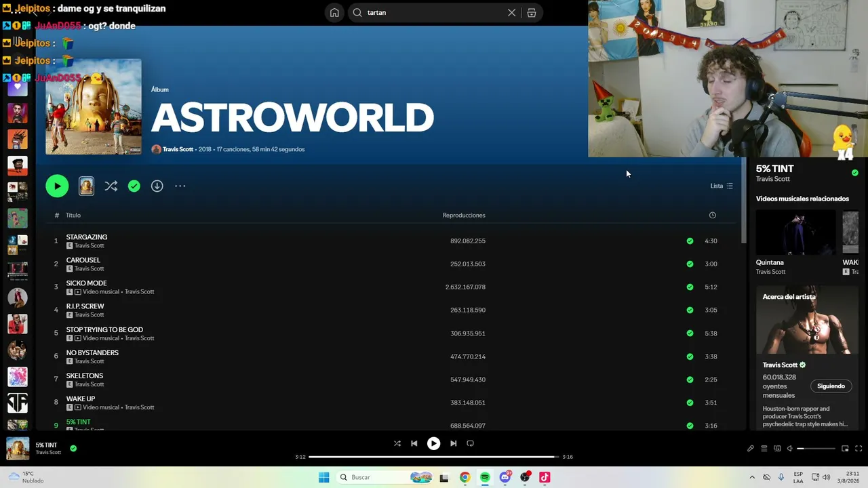Click the white play button in player bar

pos(433,443)
